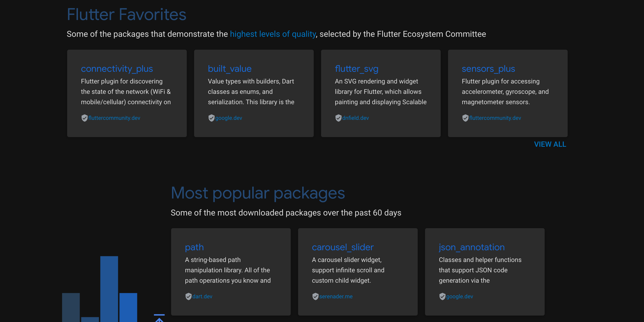Open the flutter_svg package page
The image size is (644, 322).
[x=356, y=69]
